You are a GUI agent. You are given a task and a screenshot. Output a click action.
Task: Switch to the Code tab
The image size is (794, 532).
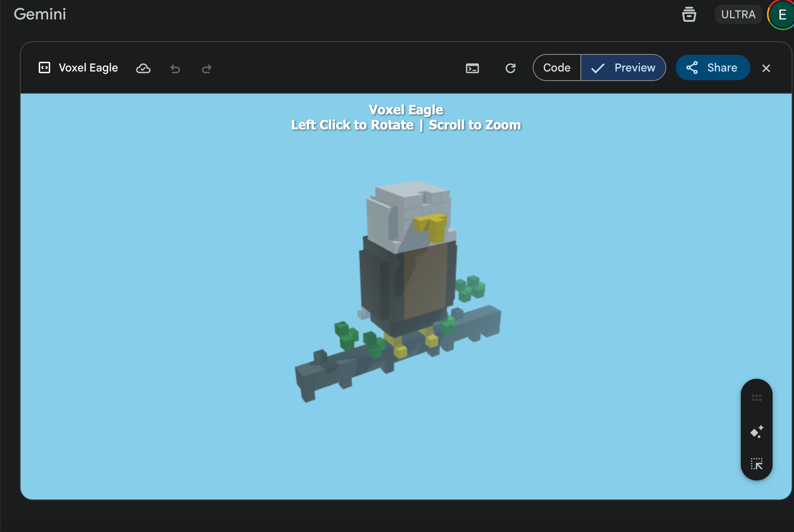(557, 68)
